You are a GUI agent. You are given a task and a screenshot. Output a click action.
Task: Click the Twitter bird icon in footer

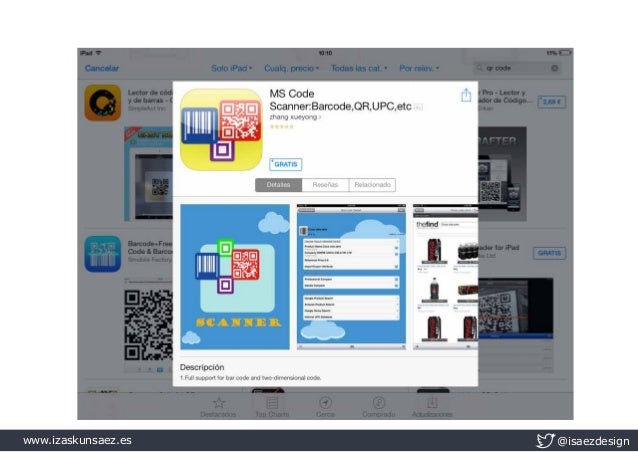pos(545,441)
